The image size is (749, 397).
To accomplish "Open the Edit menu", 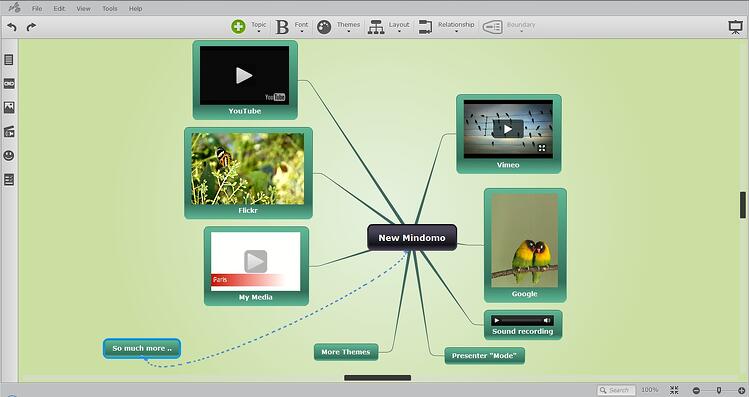I will coord(59,9).
